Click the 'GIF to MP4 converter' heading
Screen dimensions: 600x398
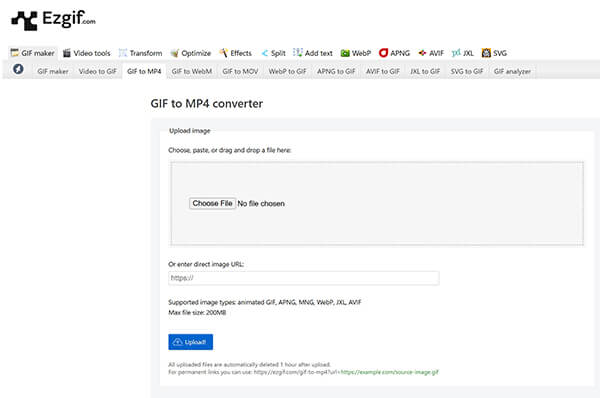click(207, 104)
